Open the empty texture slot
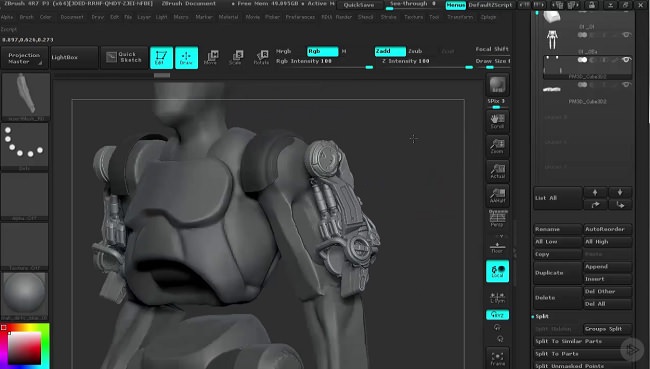Screen dimensions: 650x369 tap(24, 246)
